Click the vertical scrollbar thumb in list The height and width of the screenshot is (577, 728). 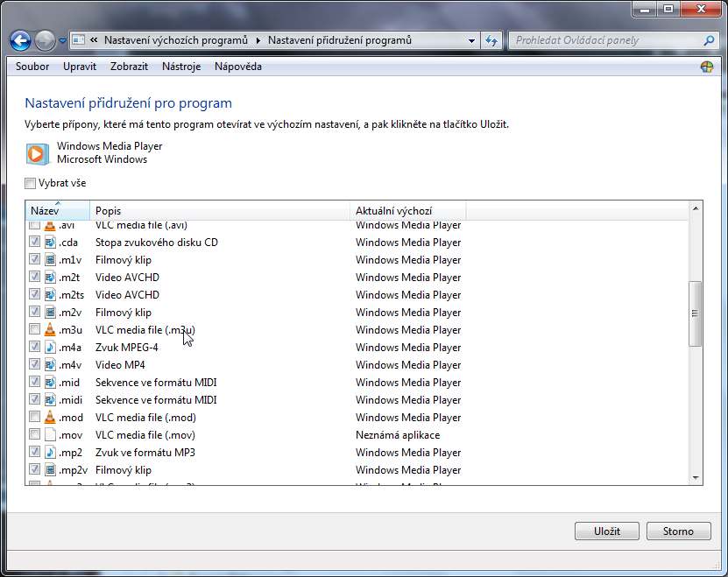click(x=695, y=313)
